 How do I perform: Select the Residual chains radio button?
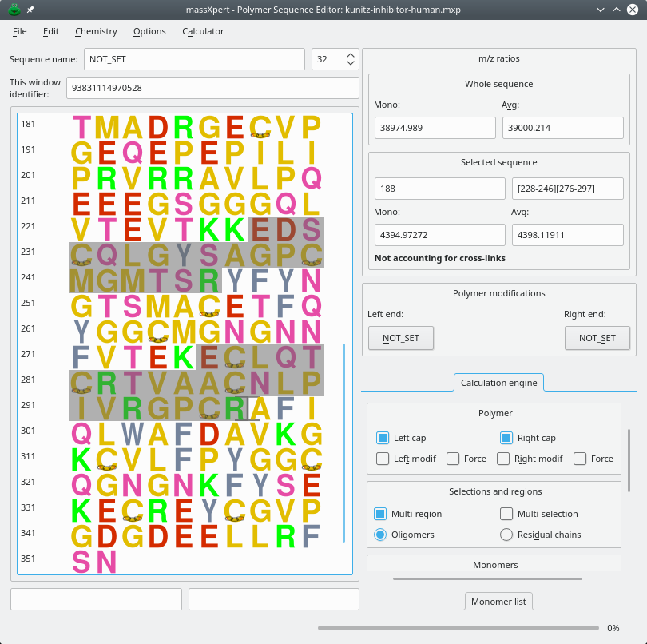(x=506, y=535)
